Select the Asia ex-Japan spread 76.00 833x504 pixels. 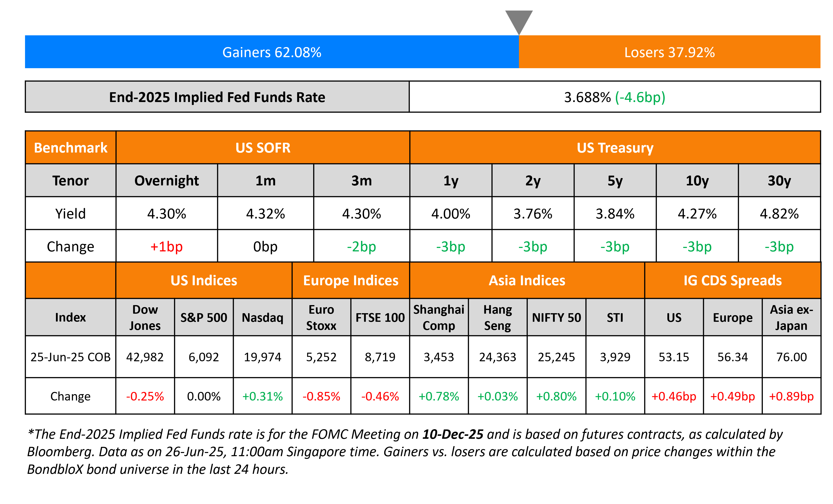792,357
